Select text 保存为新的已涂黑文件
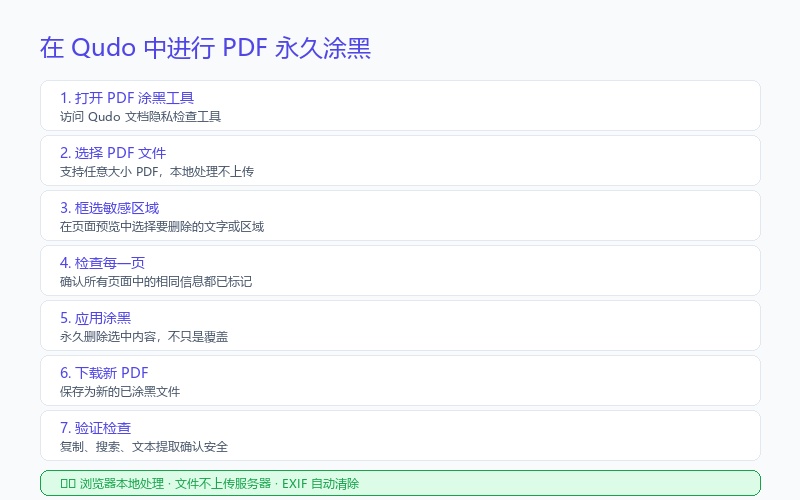This screenshot has width=800, height=500. 120,392
